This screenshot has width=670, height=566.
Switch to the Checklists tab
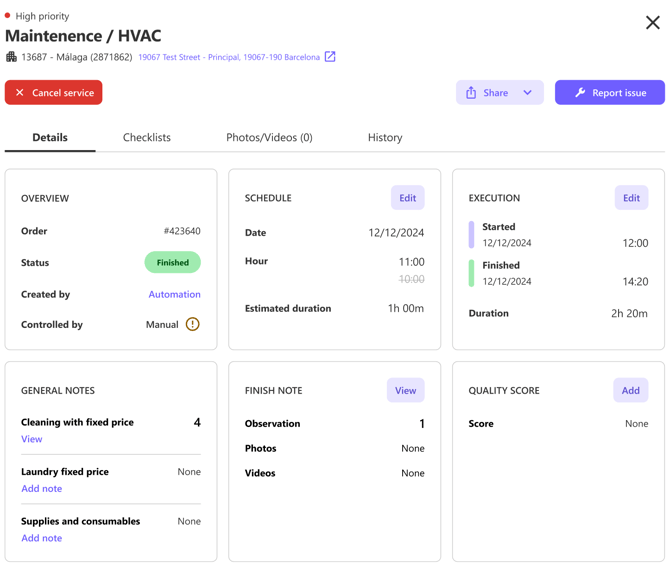[x=147, y=138]
